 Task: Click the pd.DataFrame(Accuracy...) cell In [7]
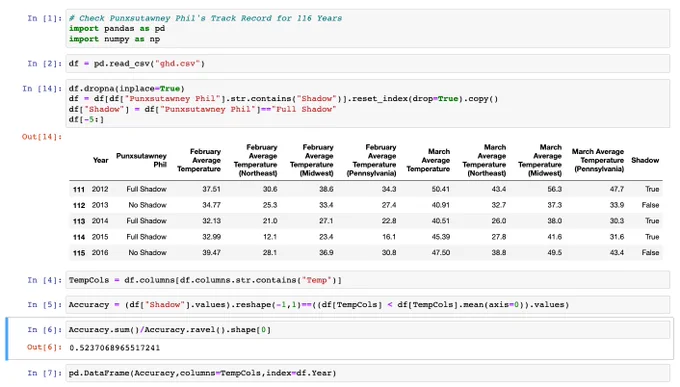point(368,373)
